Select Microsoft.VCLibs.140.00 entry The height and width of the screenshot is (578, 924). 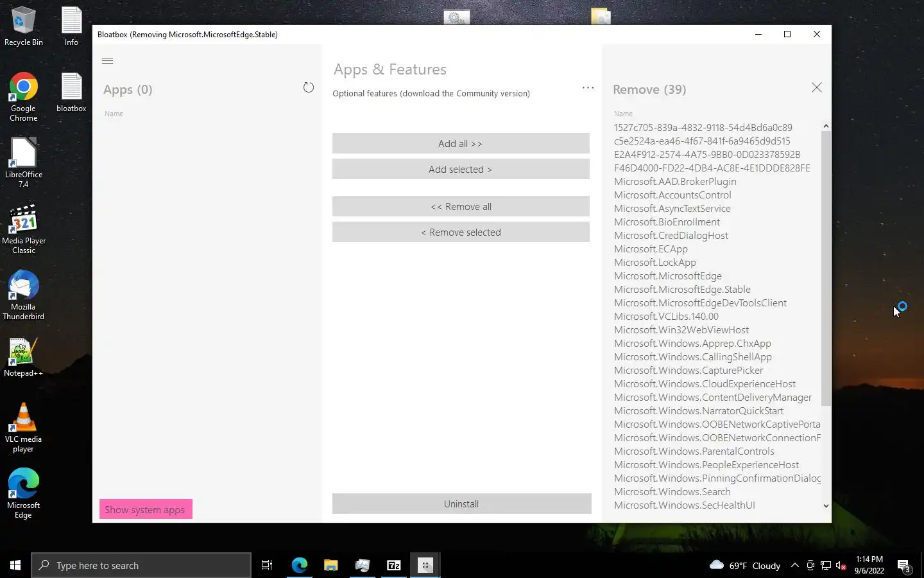pyautogui.click(x=666, y=316)
